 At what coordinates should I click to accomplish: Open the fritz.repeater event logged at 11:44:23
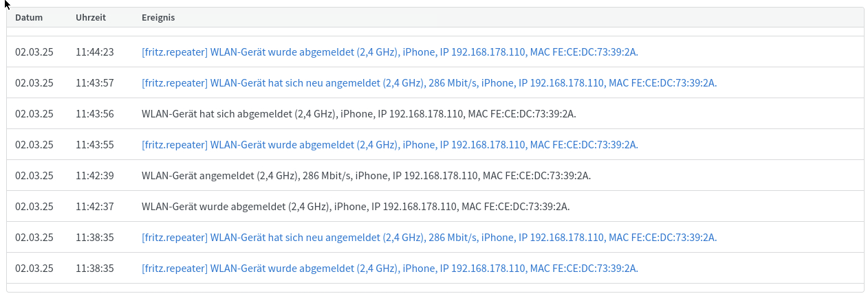(x=389, y=52)
